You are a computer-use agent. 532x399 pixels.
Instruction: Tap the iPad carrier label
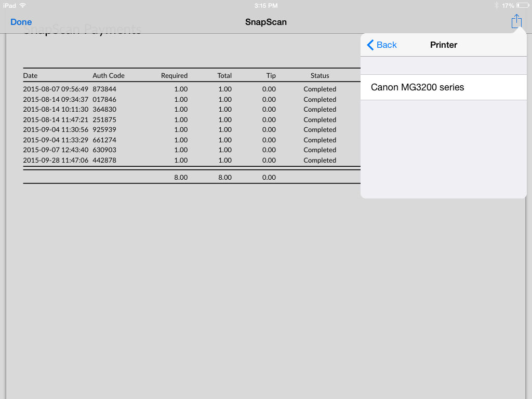coord(9,5)
